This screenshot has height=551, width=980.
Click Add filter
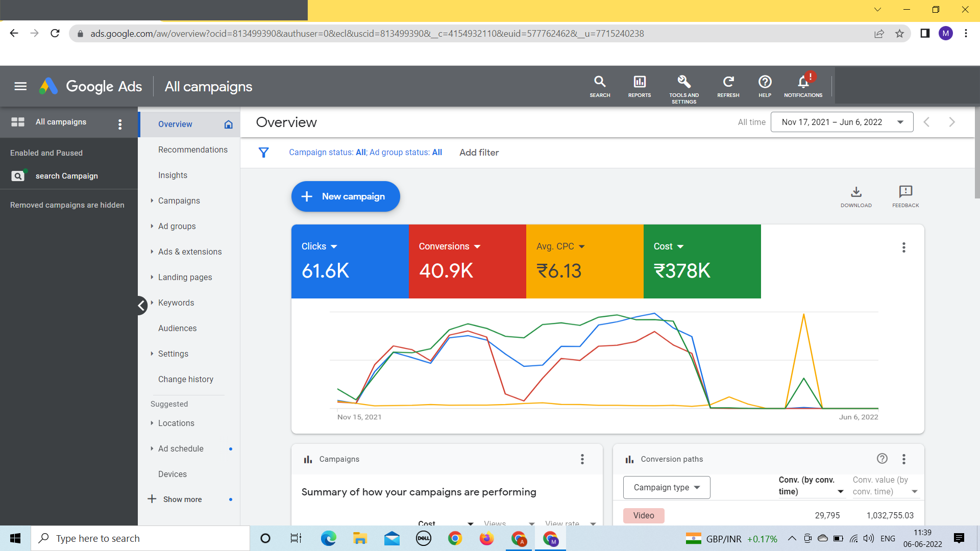click(x=479, y=153)
